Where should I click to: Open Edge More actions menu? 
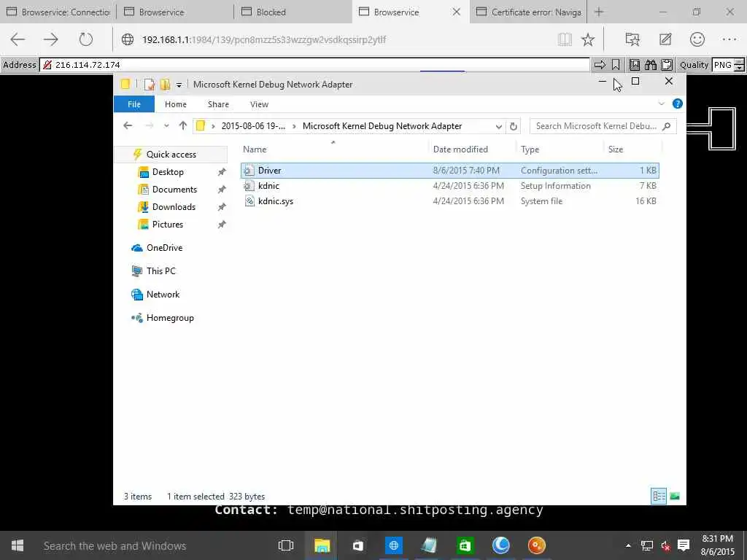[729, 39]
